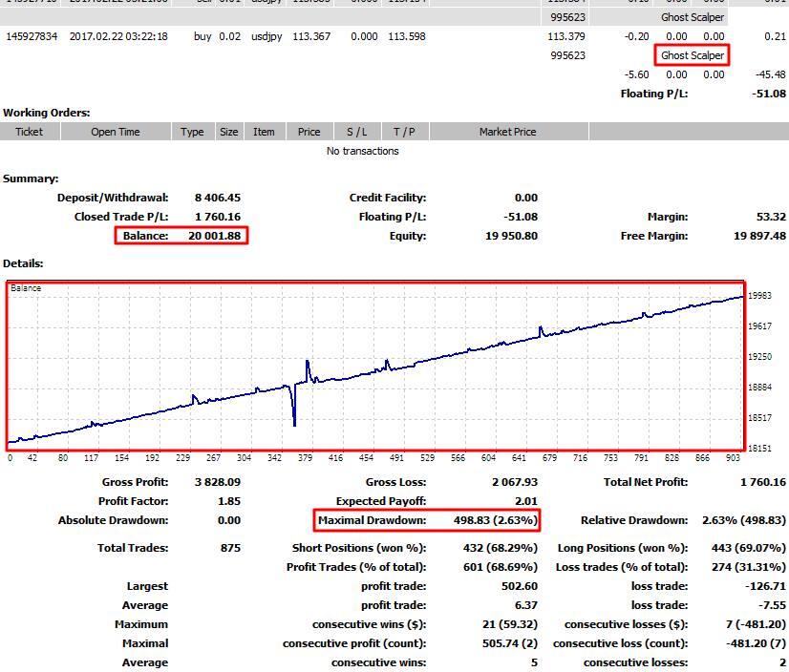This screenshot has width=789, height=672.
Task: Click the average profit trade value 6.37
Action: point(526,605)
